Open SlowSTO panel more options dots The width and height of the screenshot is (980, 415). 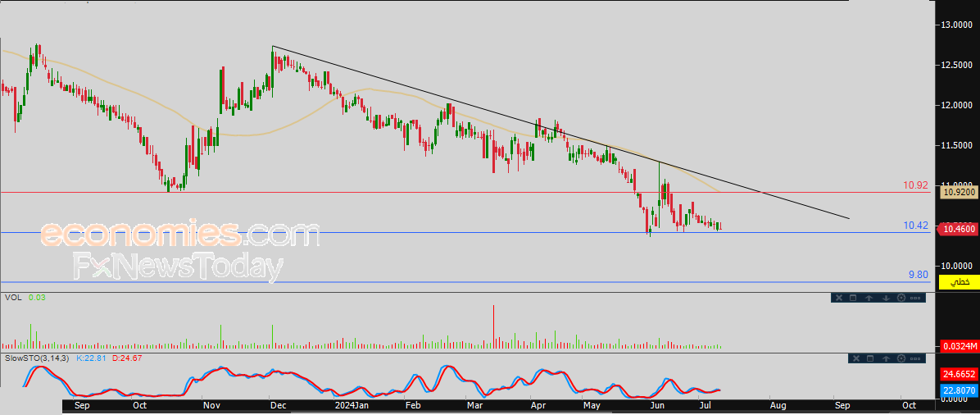tap(915, 358)
